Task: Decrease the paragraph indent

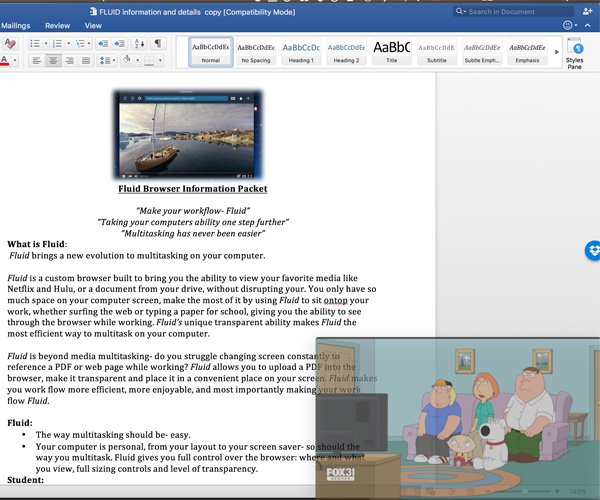Action: (103, 44)
